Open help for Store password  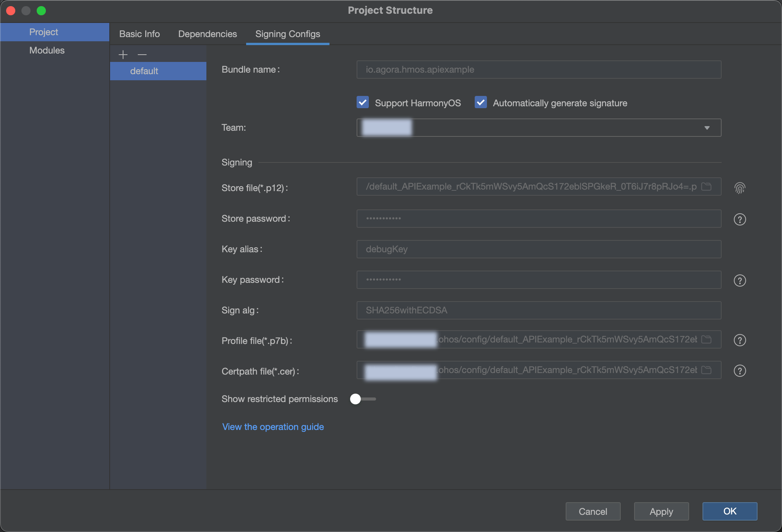point(740,219)
